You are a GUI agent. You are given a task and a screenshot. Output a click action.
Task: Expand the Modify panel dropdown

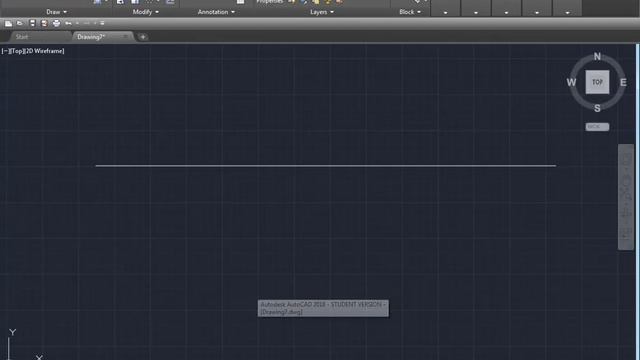click(x=146, y=12)
